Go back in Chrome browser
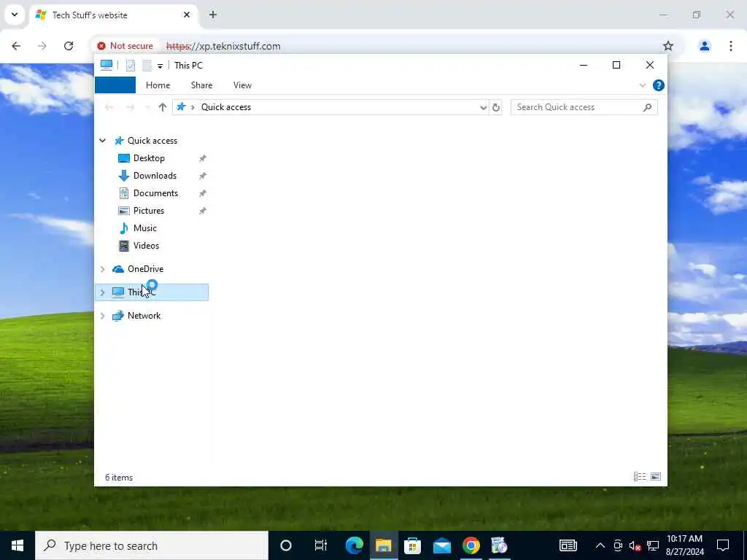 (x=16, y=46)
